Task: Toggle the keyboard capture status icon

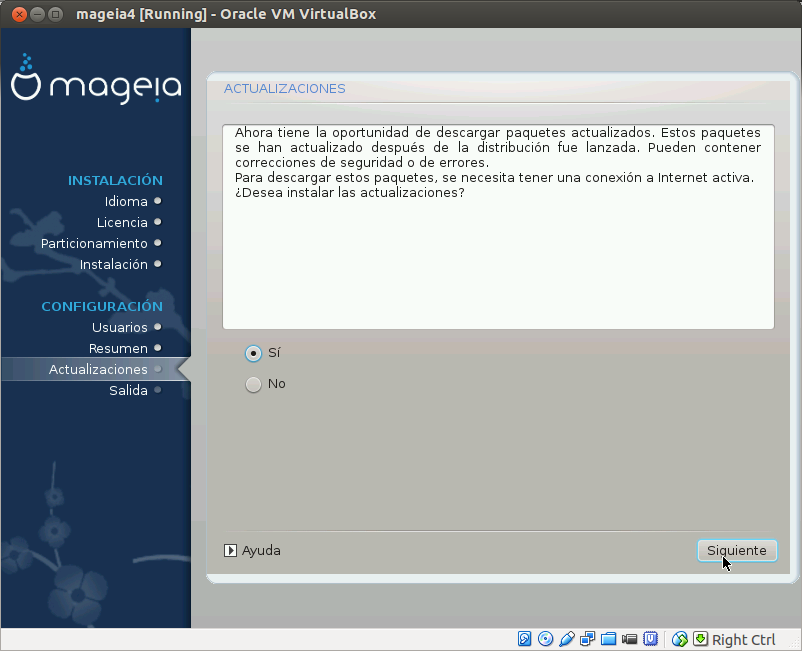Action: pyautogui.click(x=700, y=638)
